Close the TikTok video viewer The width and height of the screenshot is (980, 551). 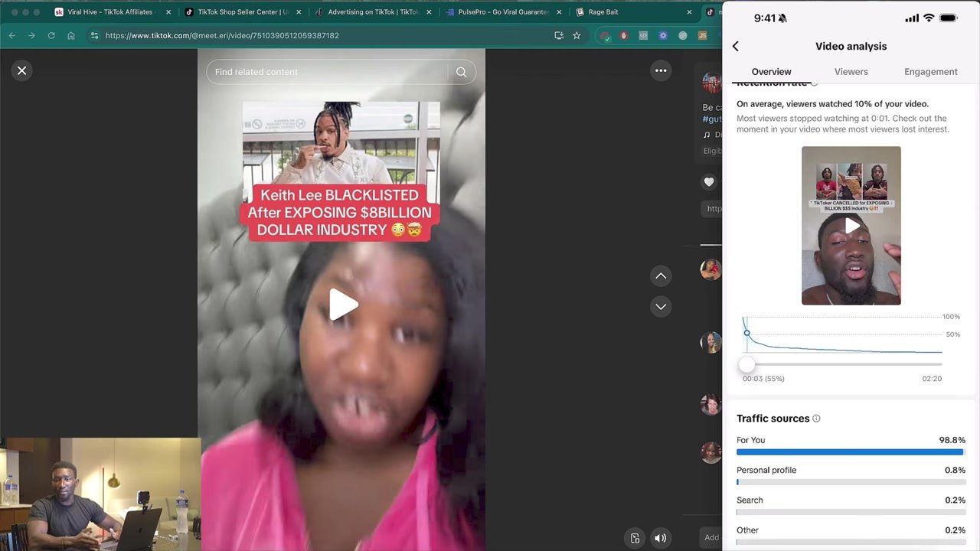tap(21, 70)
